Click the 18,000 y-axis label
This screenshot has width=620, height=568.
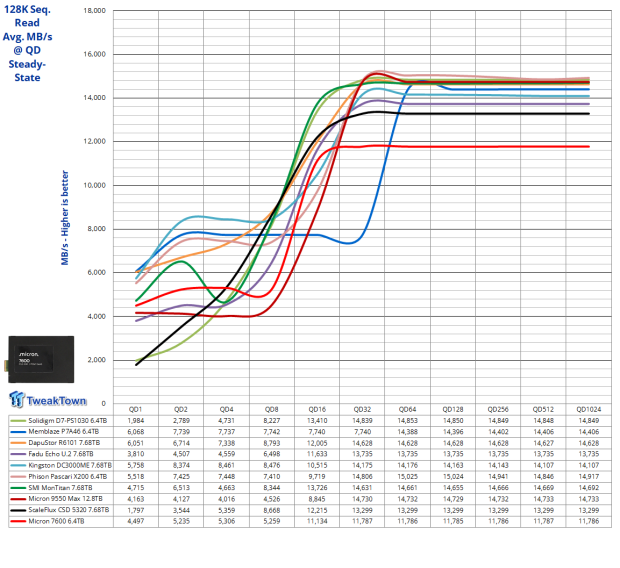coord(95,11)
